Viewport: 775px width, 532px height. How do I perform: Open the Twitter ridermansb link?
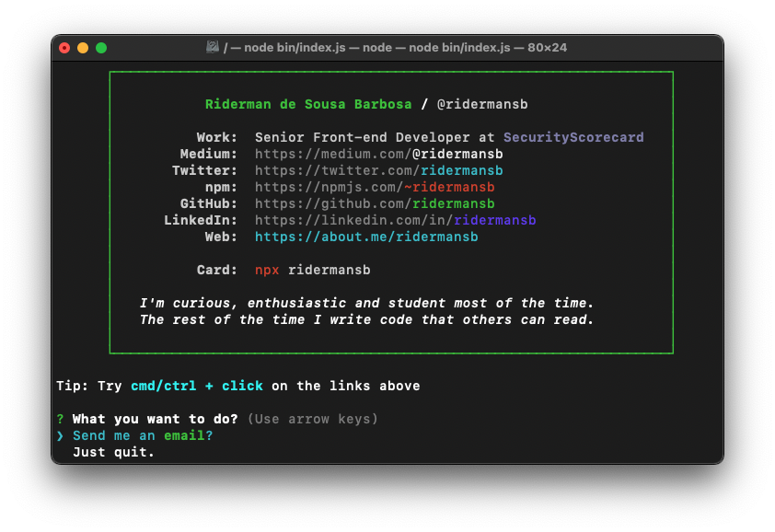click(378, 170)
